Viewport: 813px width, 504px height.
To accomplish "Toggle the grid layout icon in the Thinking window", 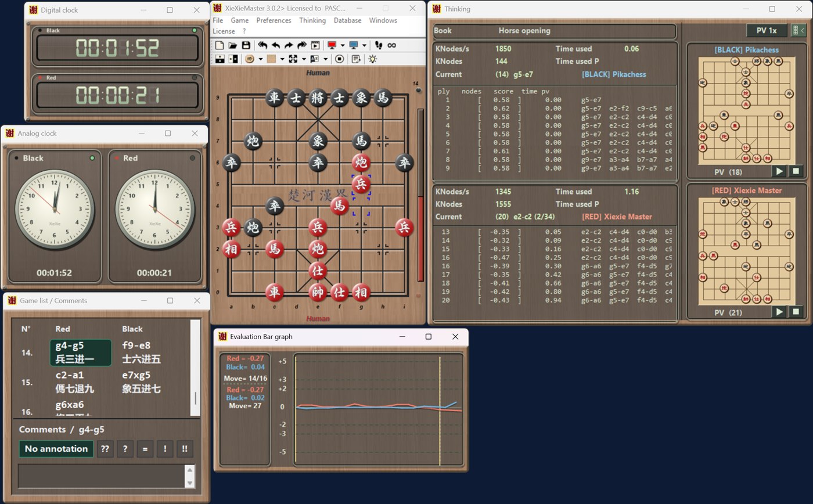I will [x=799, y=30].
